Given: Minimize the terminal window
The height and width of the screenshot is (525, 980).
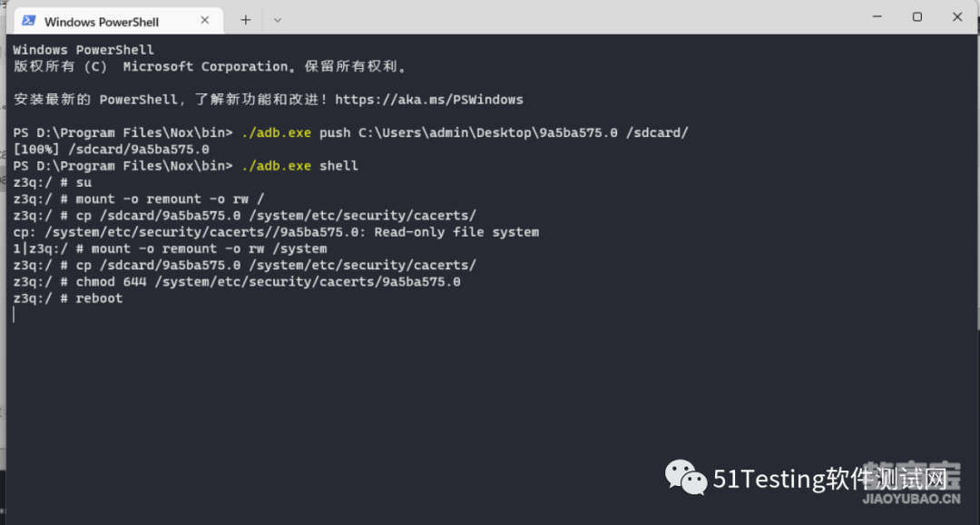Looking at the screenshot, I should point(877,17).
